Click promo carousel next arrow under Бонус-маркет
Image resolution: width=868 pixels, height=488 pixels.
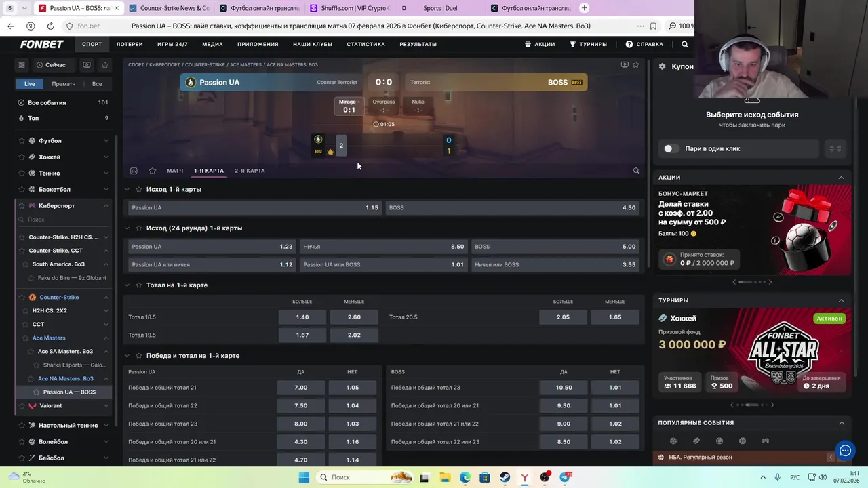coord(770,282)
